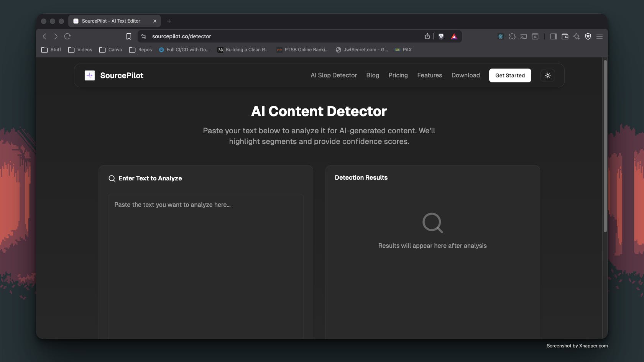Bookmark this page using bookmark icon
This screenshot has width=644, height=362.
click(x=129, y=36)
